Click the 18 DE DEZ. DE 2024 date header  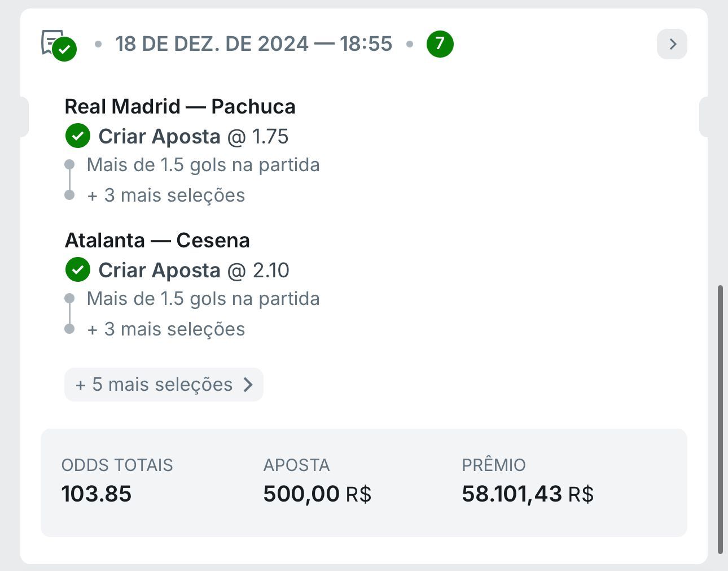tap(253, 44)
